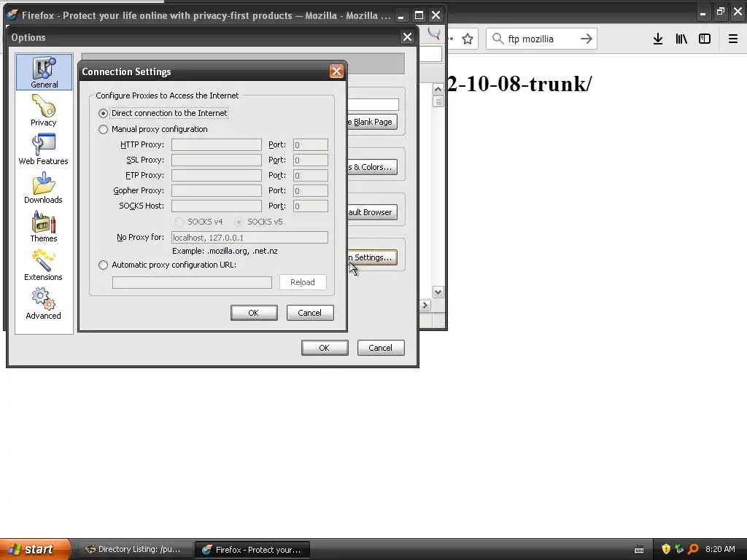Click the Gopher Proxy port field
Viewport: 747px width, 560px height.
(311, 190)
